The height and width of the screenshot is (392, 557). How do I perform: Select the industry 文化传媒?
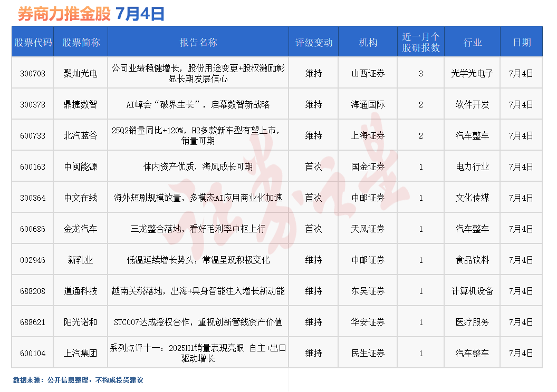coord(473,198)
